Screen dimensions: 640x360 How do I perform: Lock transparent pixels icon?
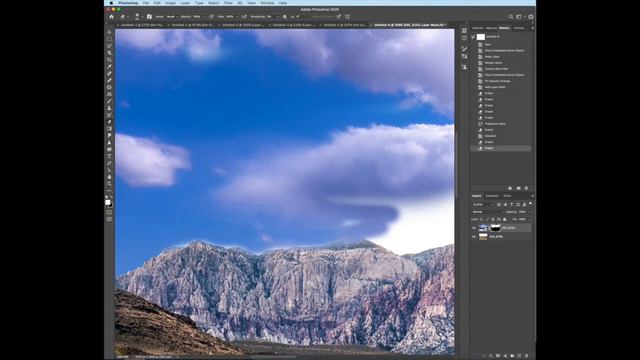481,219
